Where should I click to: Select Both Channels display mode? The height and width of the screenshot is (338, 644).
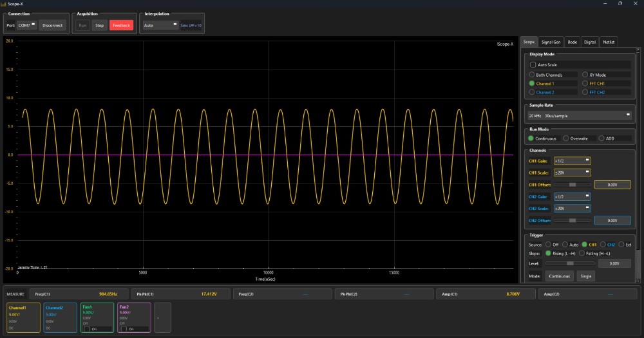click(x=531, y=75)
